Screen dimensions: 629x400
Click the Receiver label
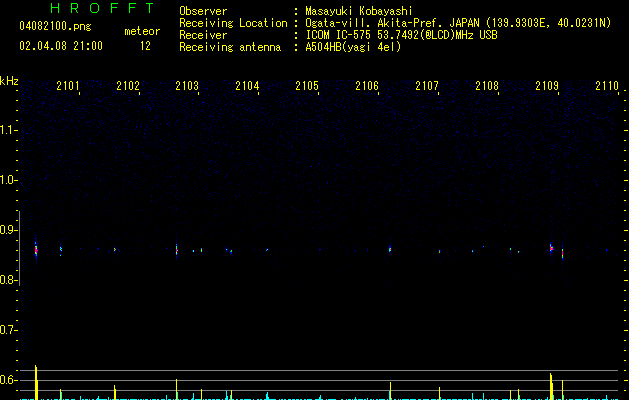click(203, 35)
